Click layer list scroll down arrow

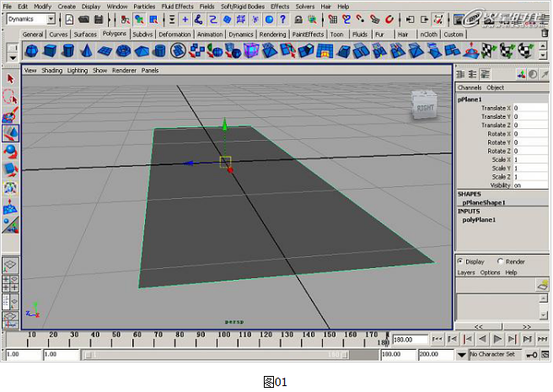[544, 314]
